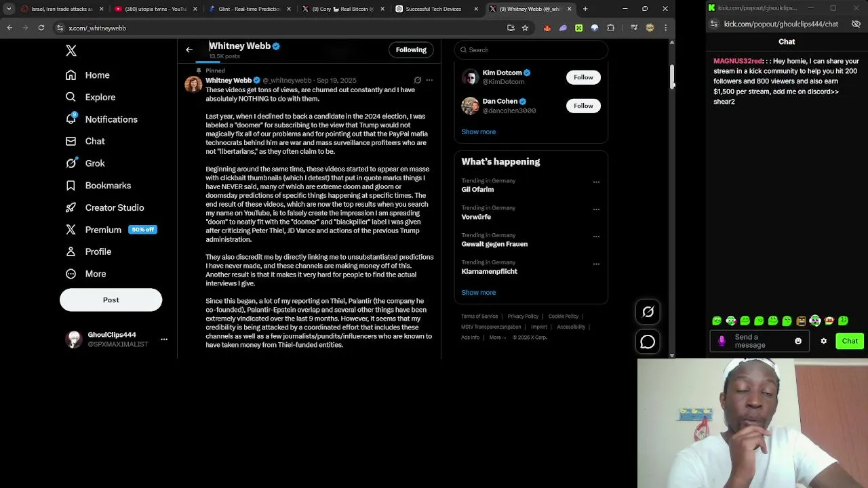Image resolution: width=868 pixels, height=488 pixels.
Task: Open Creator Studio from the sidebar
Action: pyautogui.click(x=105, y=207)
